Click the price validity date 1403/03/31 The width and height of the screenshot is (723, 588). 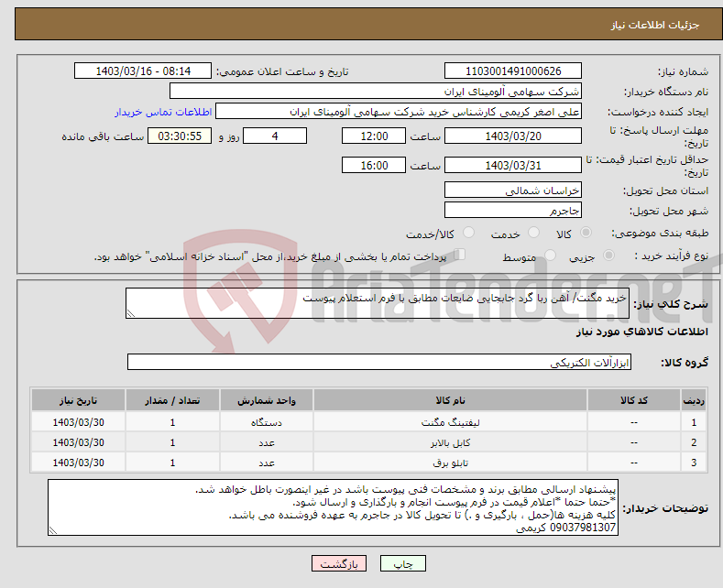(513, 165)
